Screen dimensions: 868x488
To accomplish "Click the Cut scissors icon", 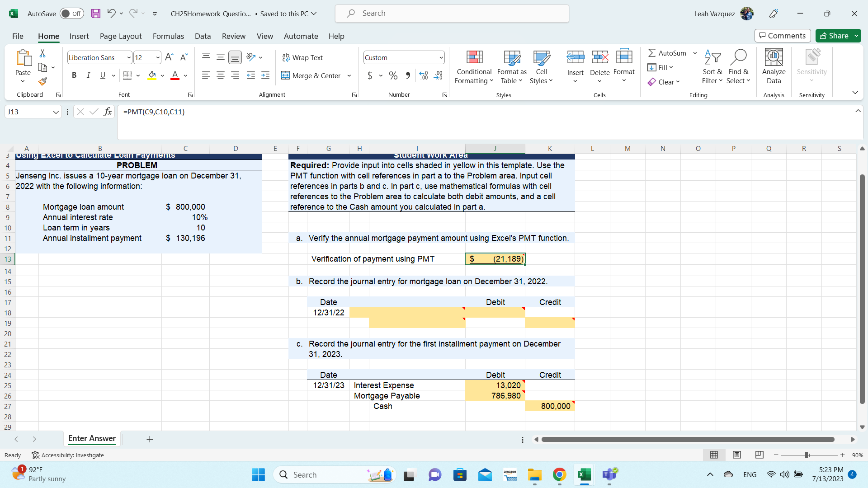I will point(42,53).
